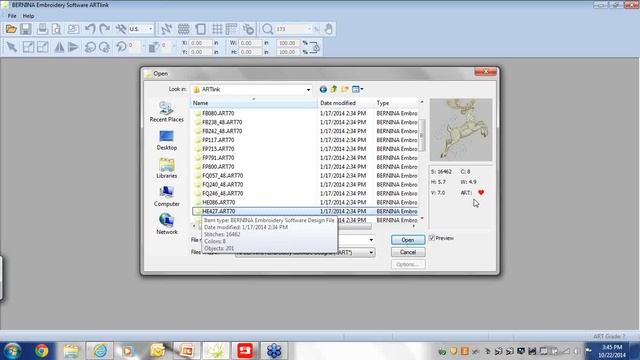Select file FP791.ART70

pyautogui.click(x=218, y=158)
